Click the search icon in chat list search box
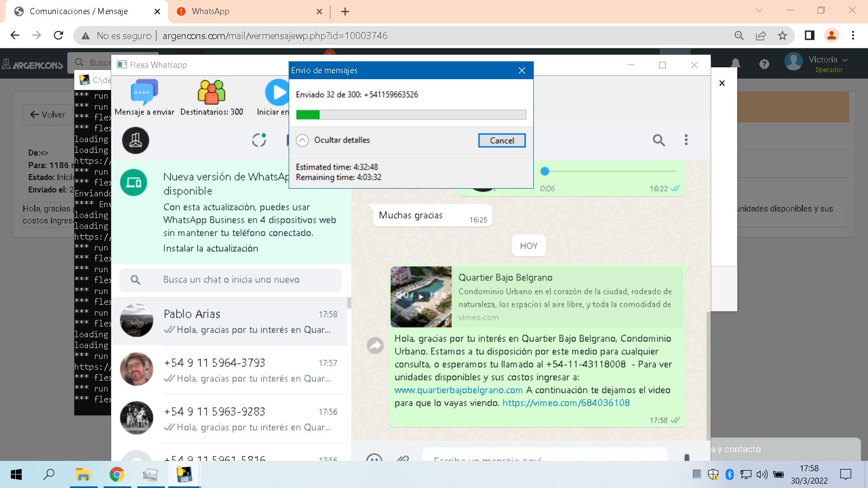The image size is (868, 488). (x=136, y=280)
